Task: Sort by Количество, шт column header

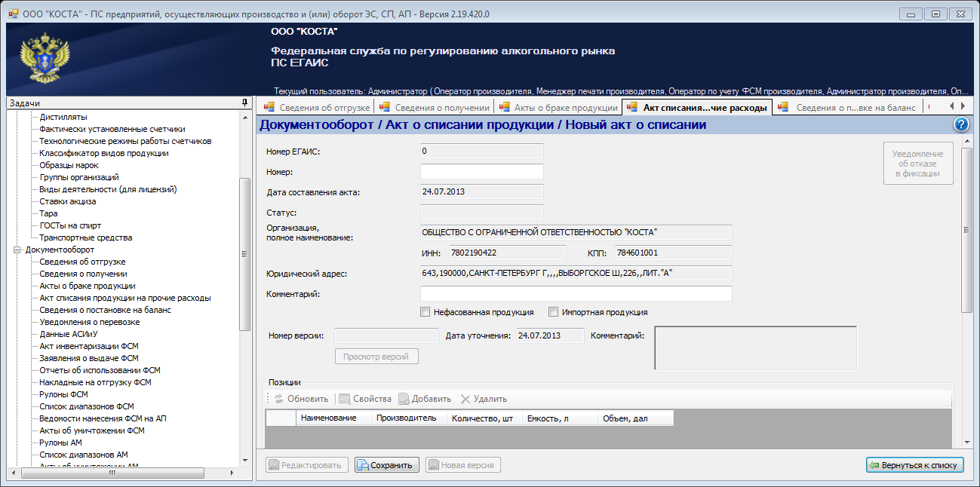Action: click(x=484, y=418)
